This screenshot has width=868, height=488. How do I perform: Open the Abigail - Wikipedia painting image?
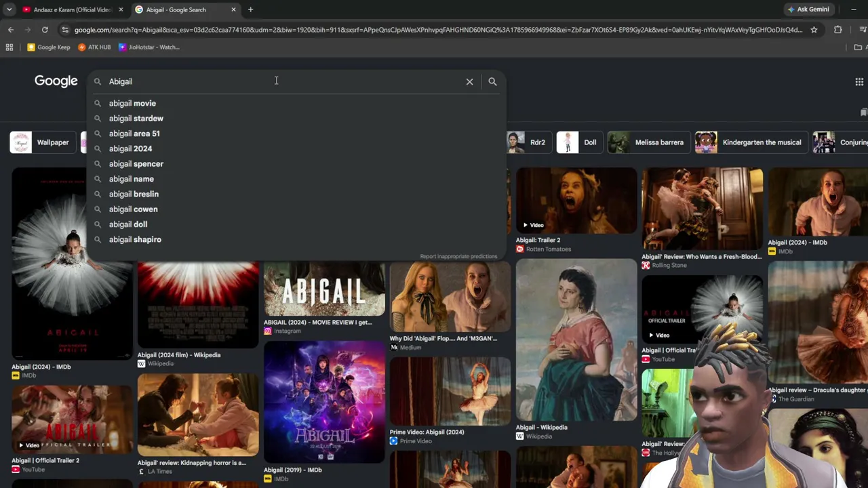pyautogui.click(x=576, y=341)
